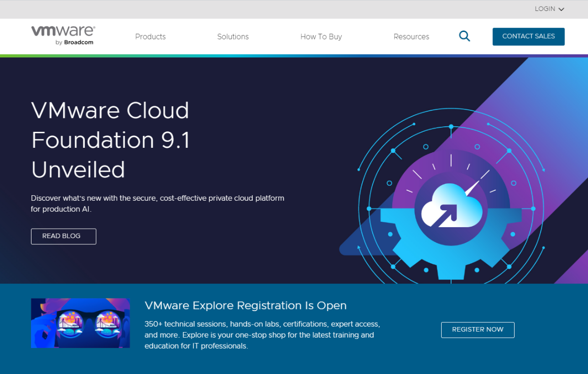Click the '350+ technical sessions' paragraph

pos(262,335)
